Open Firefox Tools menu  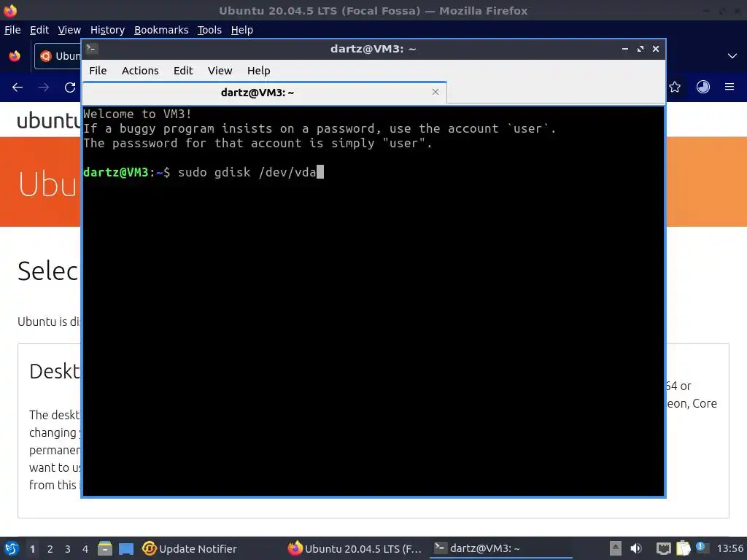click(209, 30)
